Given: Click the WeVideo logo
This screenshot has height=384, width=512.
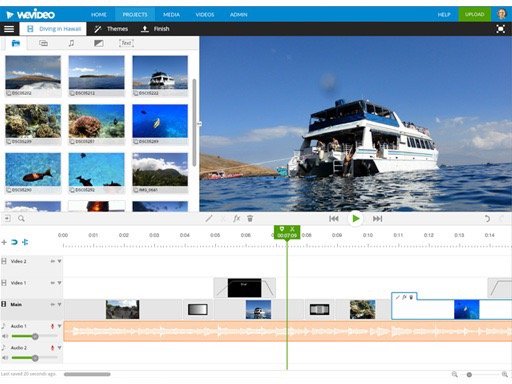Looking at the screenshot, I should tap(31, 15).
